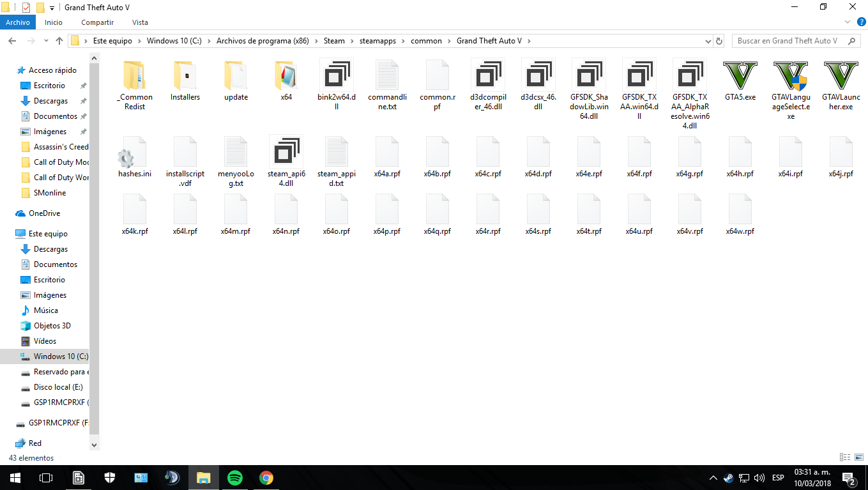Open Escritorio under Acceso rápido
The width and height of the screenshot is (868, 490).
pos(49,86)
